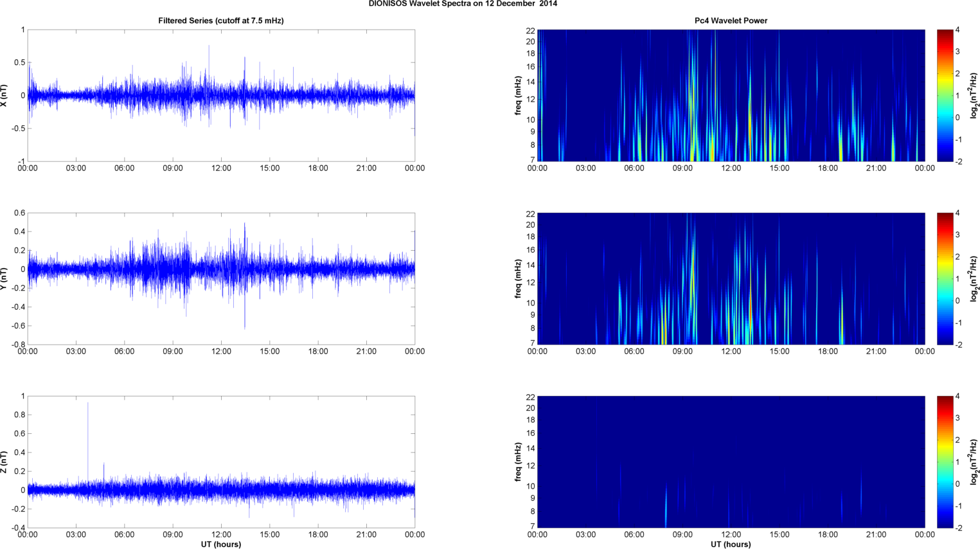Click the "4" tick on the top colorbar

tap(958, 30)
